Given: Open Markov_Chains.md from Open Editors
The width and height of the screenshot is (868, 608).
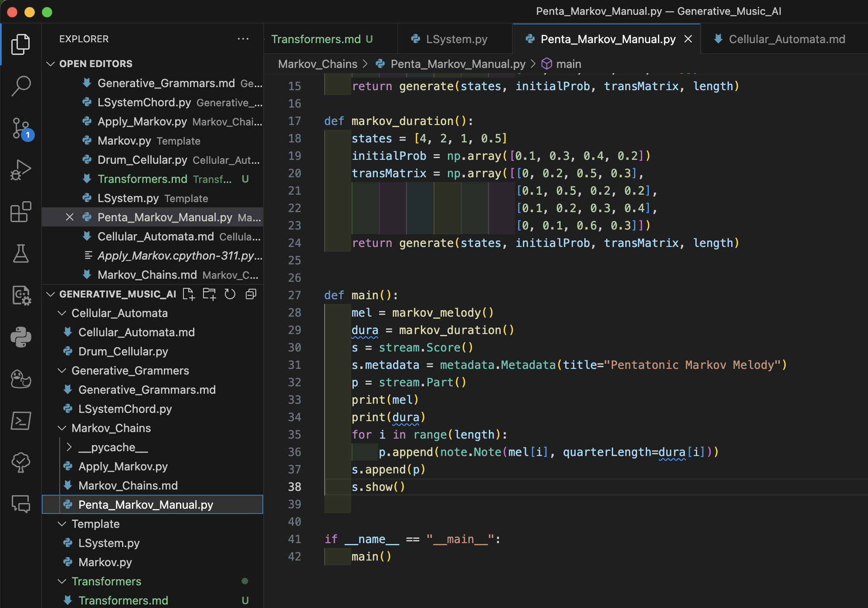Looking at the screenshot, I should click(153, 274).
